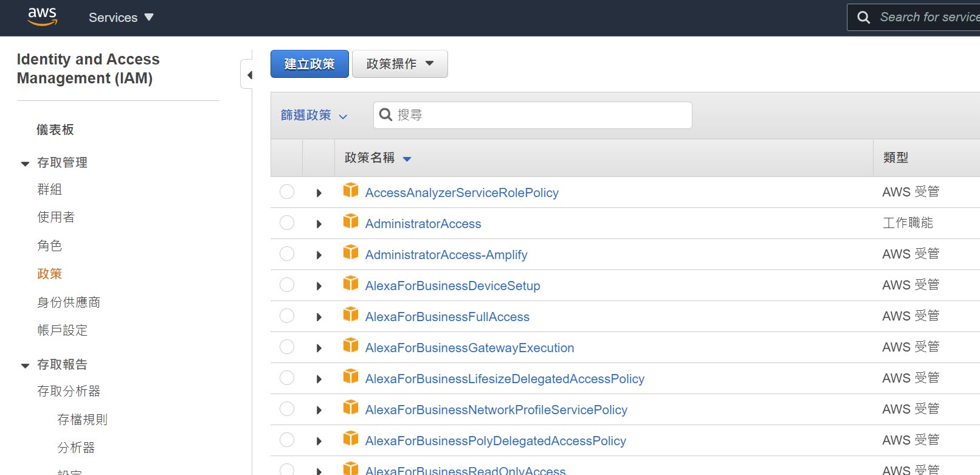Click policy box icon for AlexaForBusinessGatewayExecution

pos(351,345)
